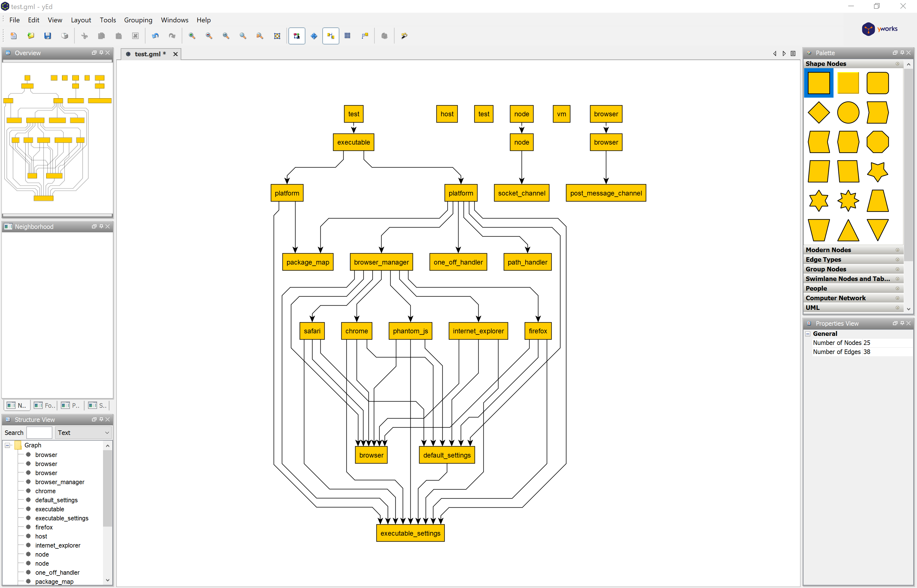Pin the Palette panel

coord(902,53)
